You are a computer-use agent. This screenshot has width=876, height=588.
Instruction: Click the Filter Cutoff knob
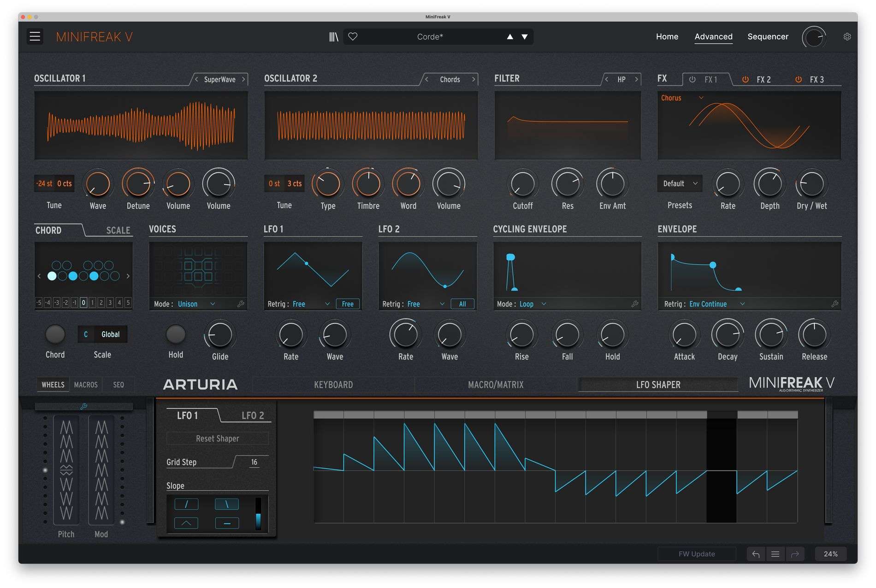pyautogui.click(x=522, y=184)
